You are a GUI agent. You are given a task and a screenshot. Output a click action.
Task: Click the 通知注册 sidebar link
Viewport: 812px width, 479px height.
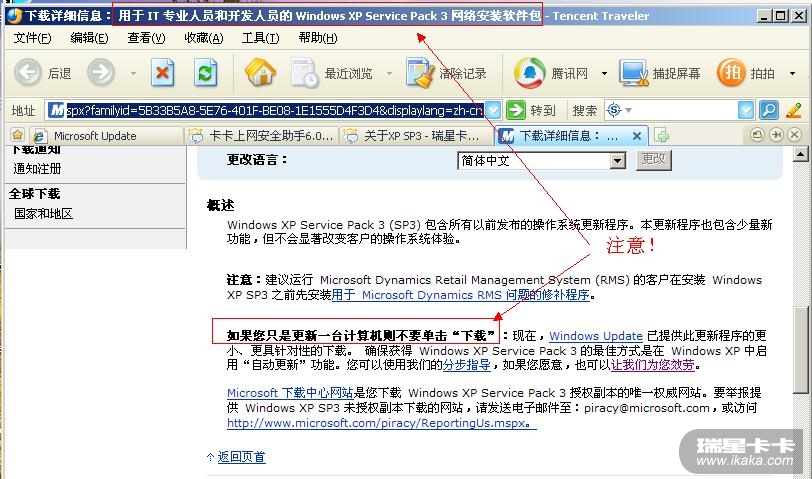click(37, 168)
